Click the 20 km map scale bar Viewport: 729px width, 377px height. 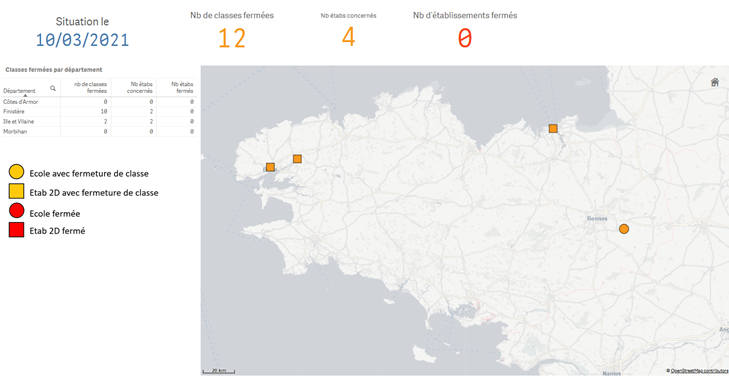point(219,371)
